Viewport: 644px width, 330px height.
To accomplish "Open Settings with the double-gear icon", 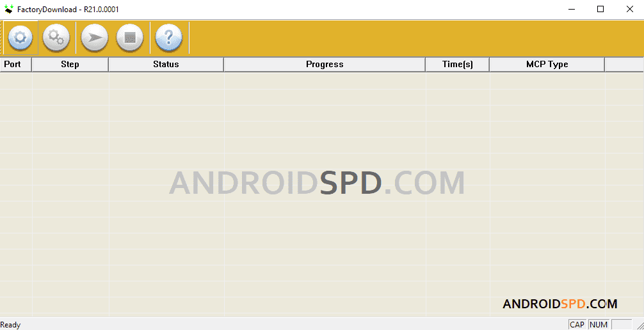I will click(x=56, y=38).
